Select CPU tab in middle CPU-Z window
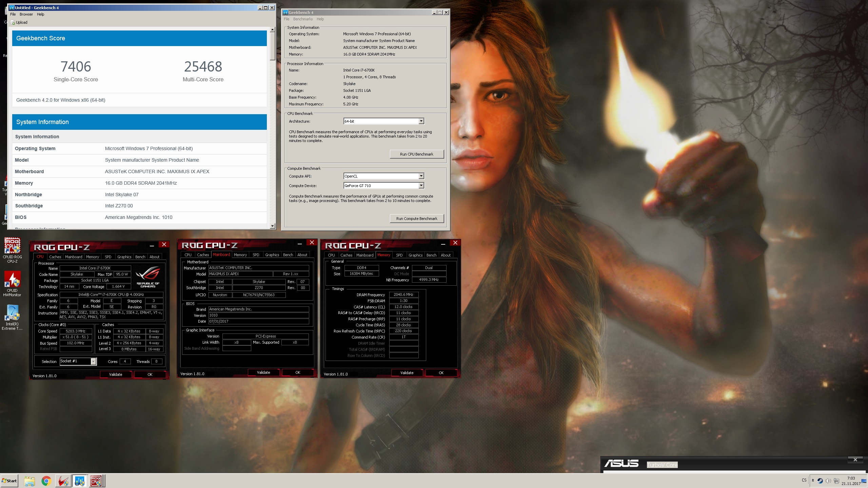Screen dimensions: 868x488 pos(188,255)
